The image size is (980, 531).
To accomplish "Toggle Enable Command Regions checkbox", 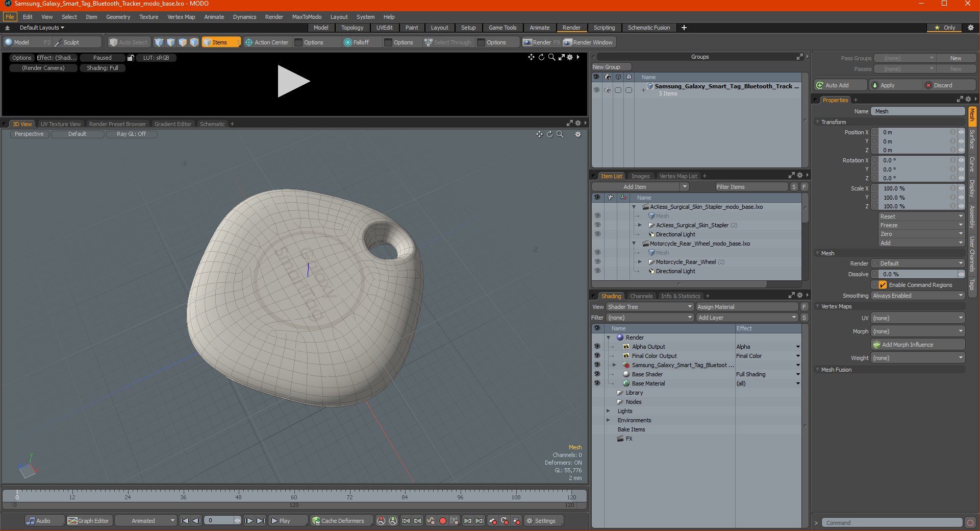I will 883,285.
